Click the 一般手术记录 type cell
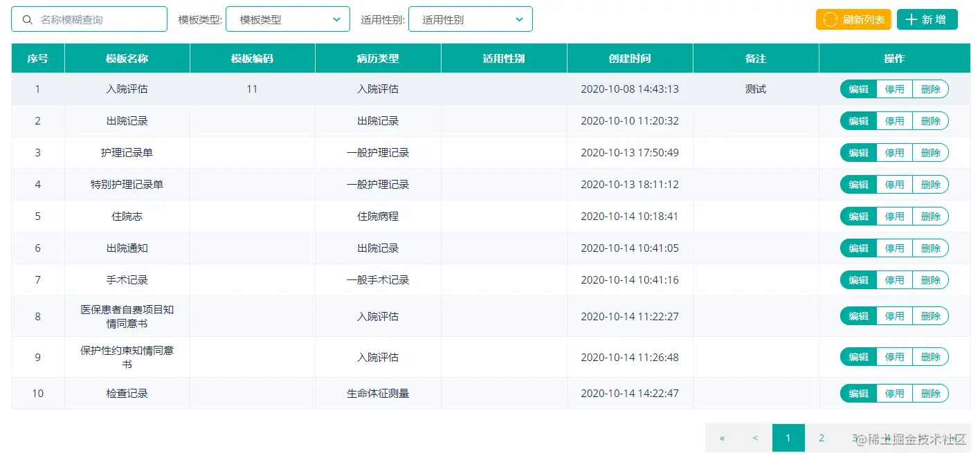Viewport: 980px width, 460px height. pyautogui.click(x=378, y=280)
